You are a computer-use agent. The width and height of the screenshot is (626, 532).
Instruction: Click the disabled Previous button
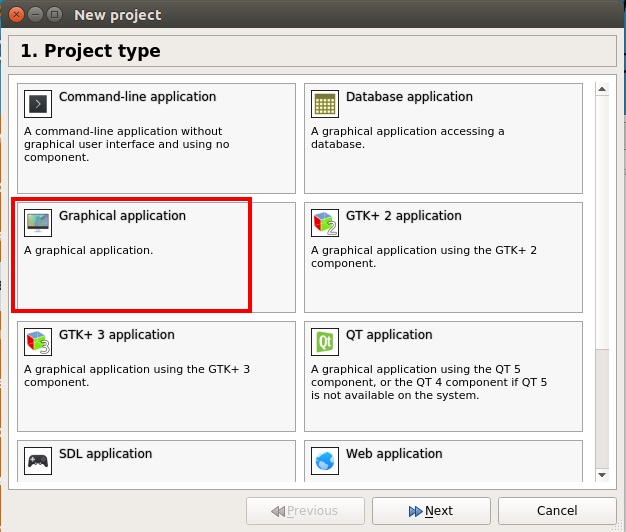point(305,511)
